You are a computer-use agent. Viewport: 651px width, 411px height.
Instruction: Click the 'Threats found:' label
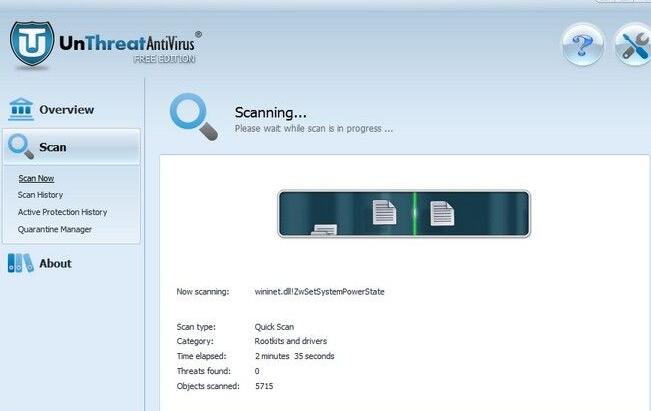203,371
